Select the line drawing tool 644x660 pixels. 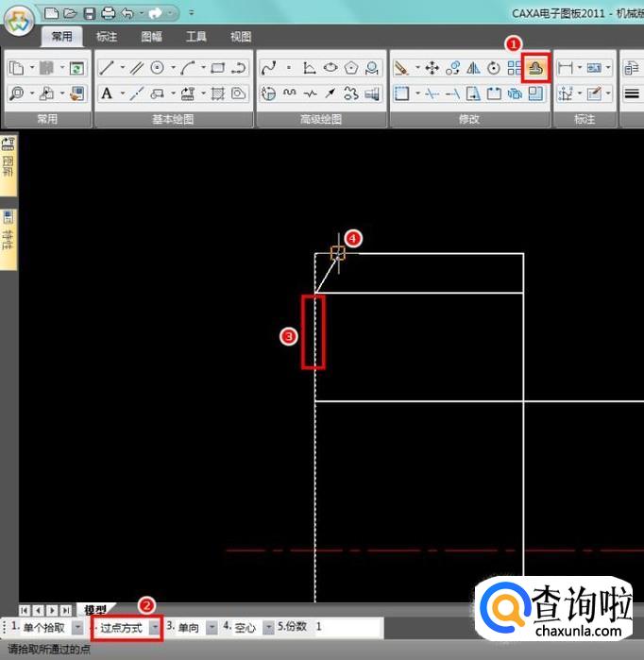[107, 68]
